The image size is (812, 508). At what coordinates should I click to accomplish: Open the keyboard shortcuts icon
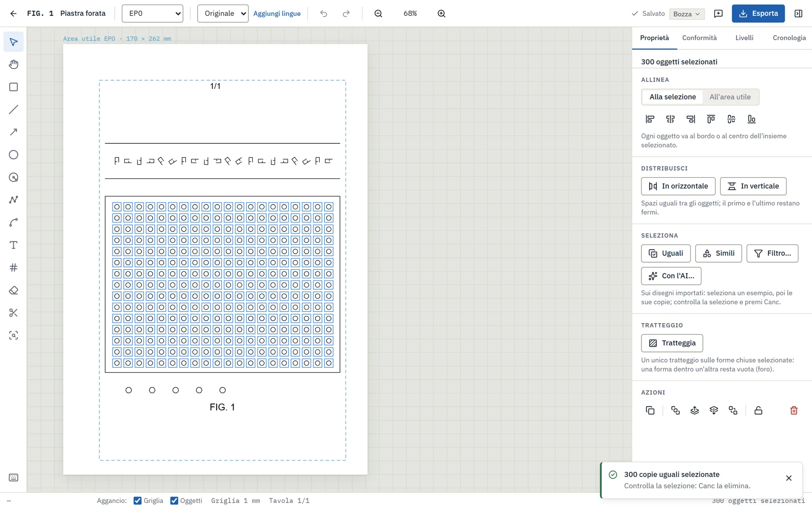click(14, 478)
